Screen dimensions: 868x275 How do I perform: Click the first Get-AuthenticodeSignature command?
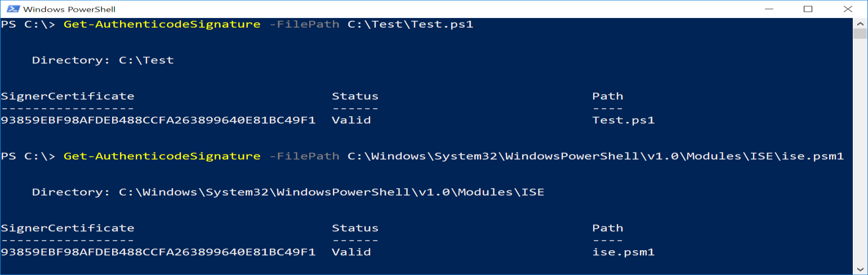pos(162,25)
